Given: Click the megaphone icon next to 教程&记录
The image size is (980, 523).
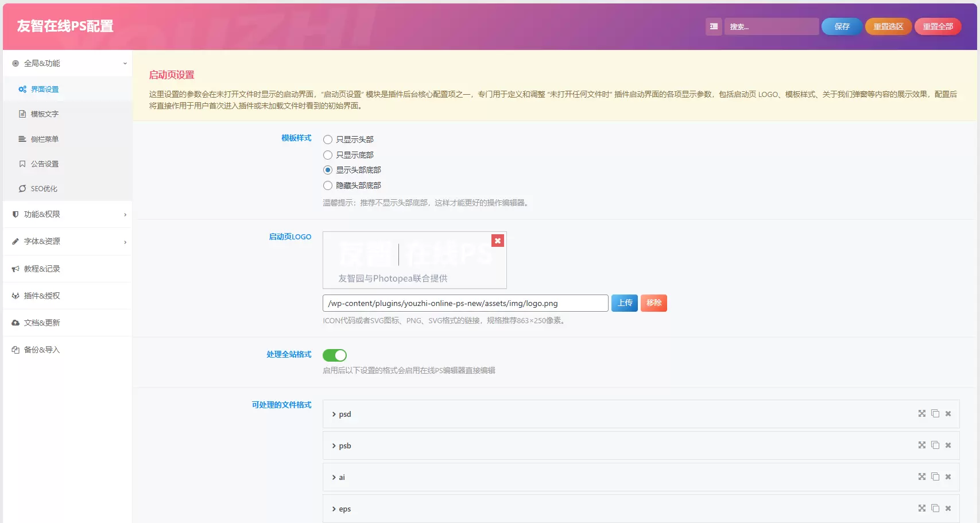Looking at the screenshot, I should tap(16, 269).
